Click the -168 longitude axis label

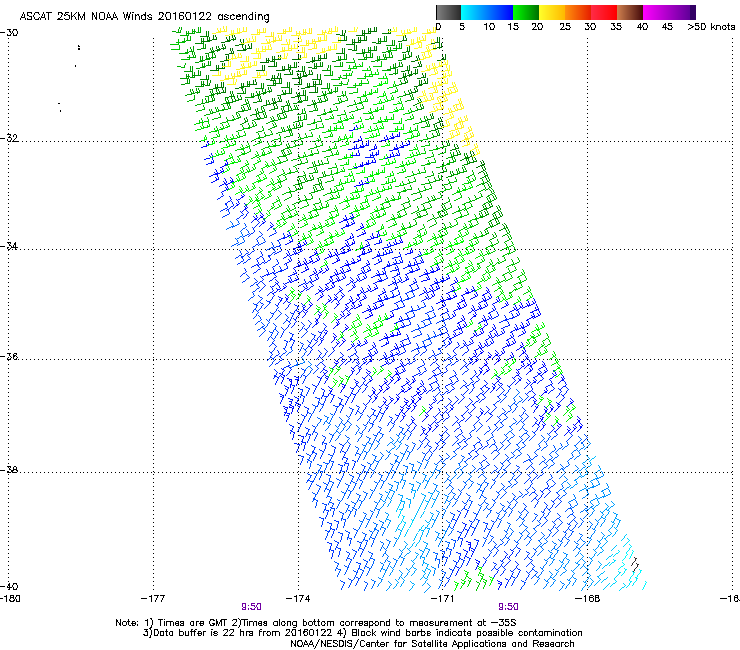tap(588, 599)
